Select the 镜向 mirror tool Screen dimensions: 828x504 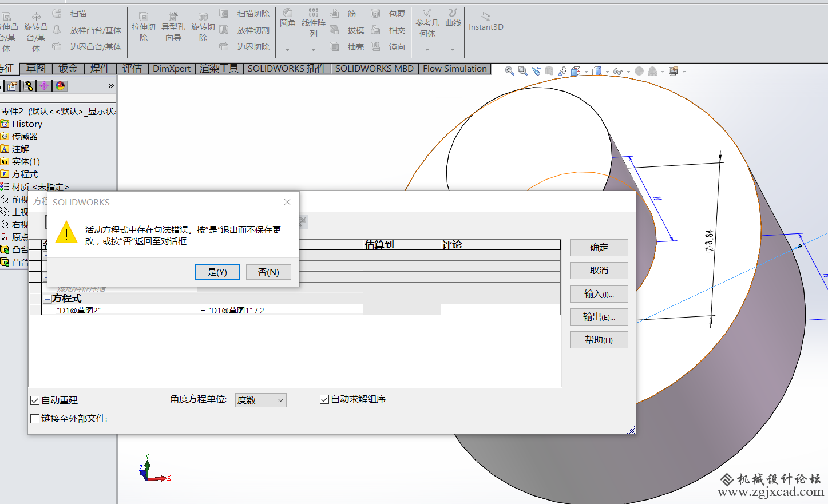389,47
